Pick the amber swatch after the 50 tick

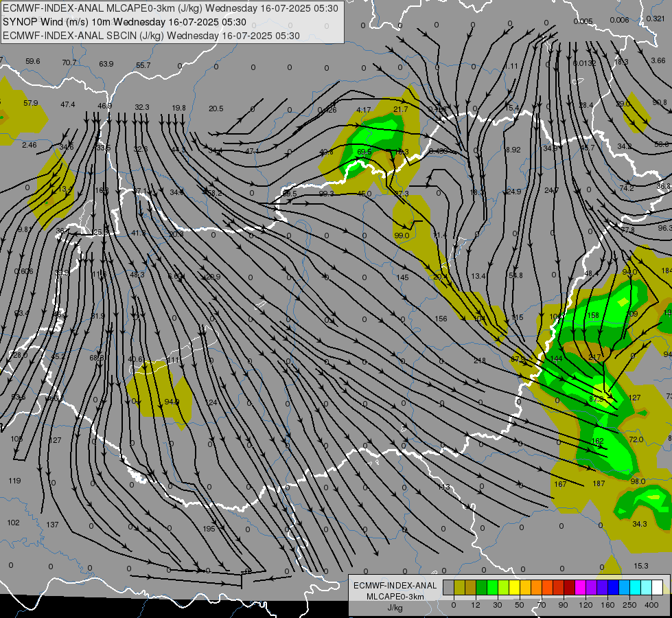[x=525, y=587]
